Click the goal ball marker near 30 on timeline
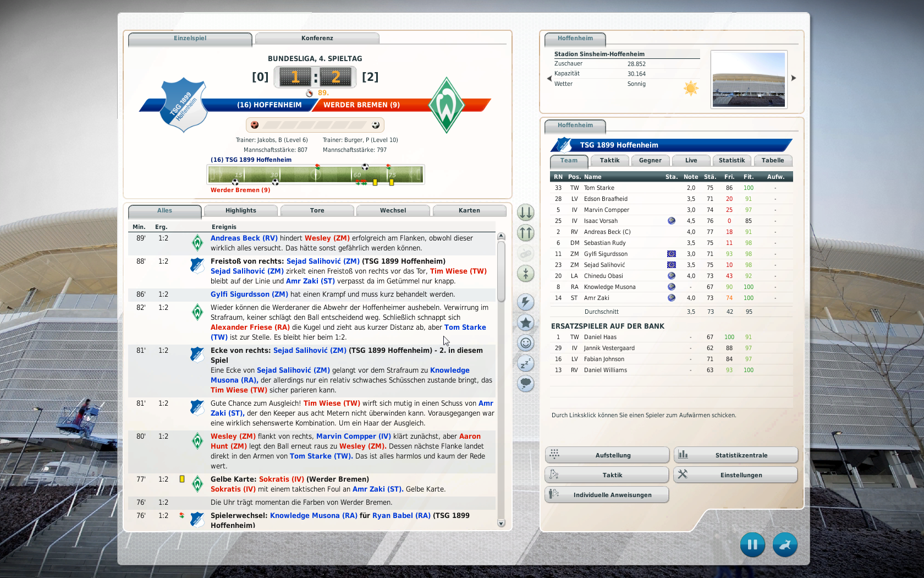 [275, 182]
